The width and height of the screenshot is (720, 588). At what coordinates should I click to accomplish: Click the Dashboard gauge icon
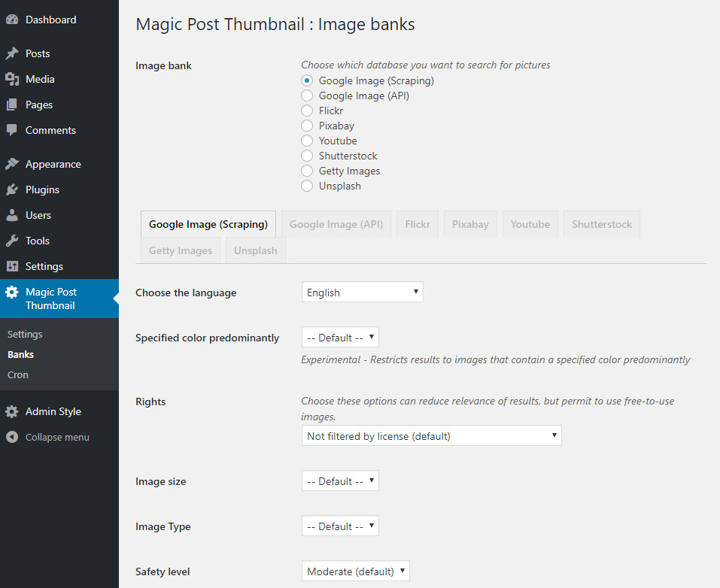(12, 20)
